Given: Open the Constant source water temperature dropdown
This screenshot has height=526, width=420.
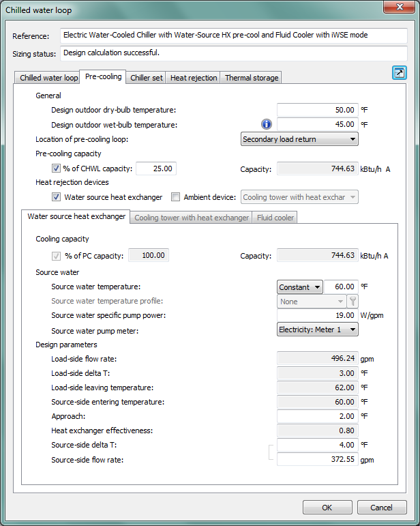Looking at the screenshot, I should (x=299, y=287).
